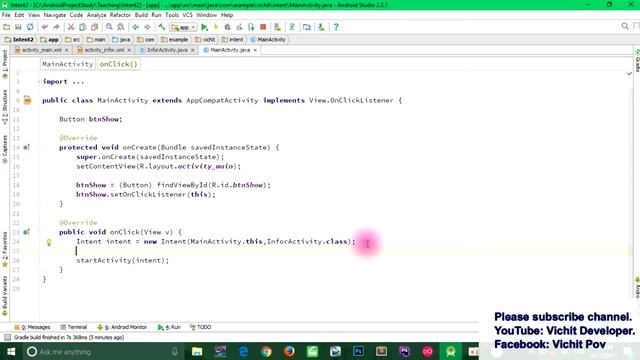This screenshot has width=640, height=360.
Task: Click the SDK Manager toolbar icon
Action: tap(321, 27)
